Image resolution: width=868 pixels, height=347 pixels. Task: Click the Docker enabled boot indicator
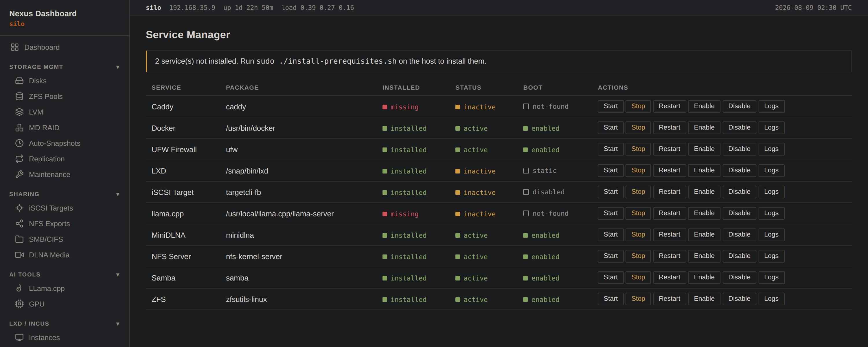(x=541, y=128)
